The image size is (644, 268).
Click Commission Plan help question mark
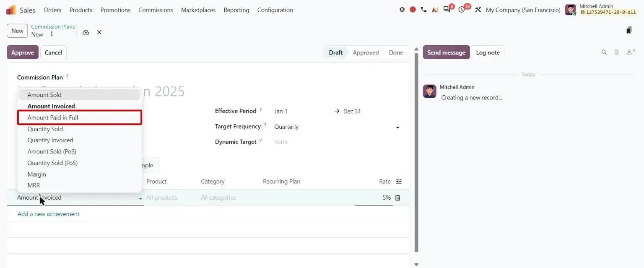click(x=67, y=76)
